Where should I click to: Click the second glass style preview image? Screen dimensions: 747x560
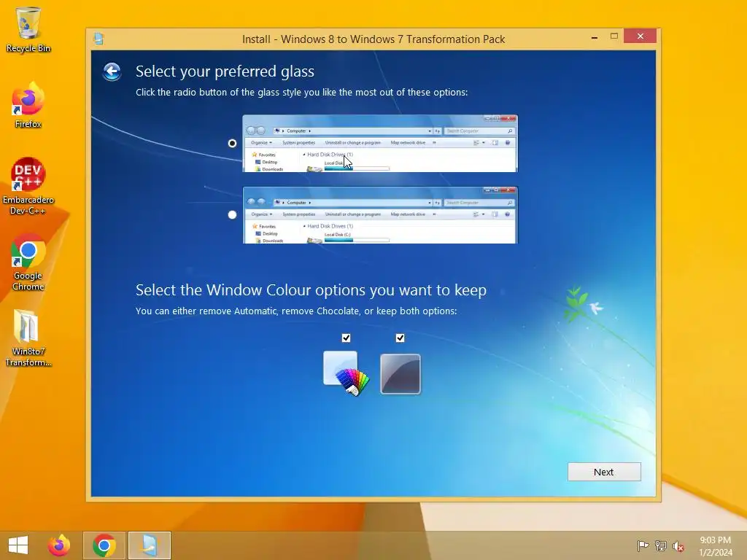pyautogui.click(x=379, y=215)
